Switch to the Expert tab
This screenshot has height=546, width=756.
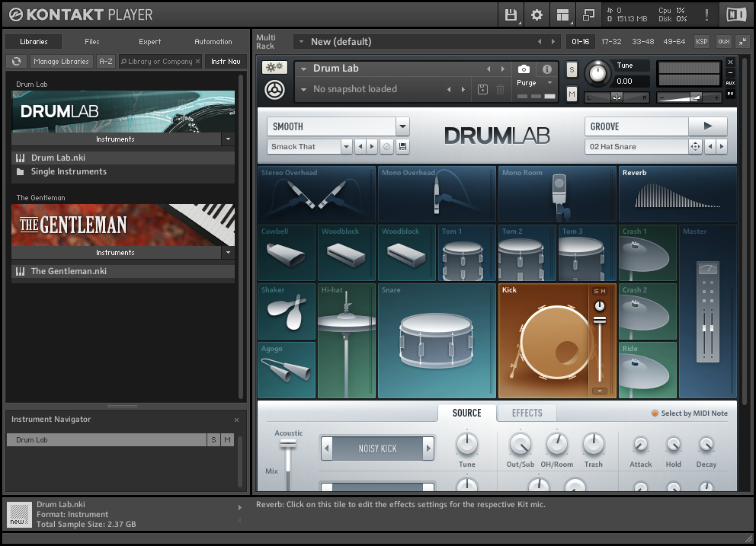click(150, 41)
